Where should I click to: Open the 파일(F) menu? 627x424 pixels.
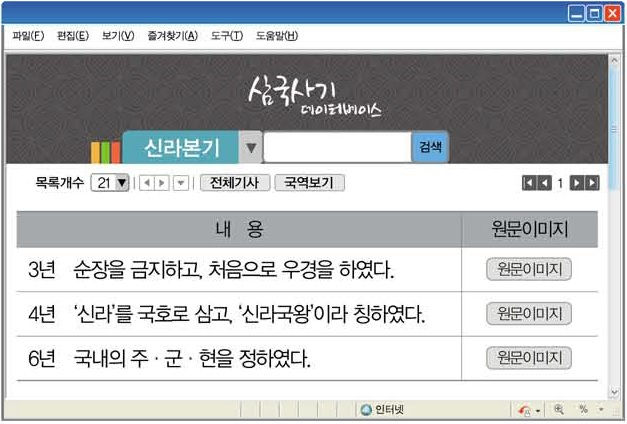(x=28, y=37)
